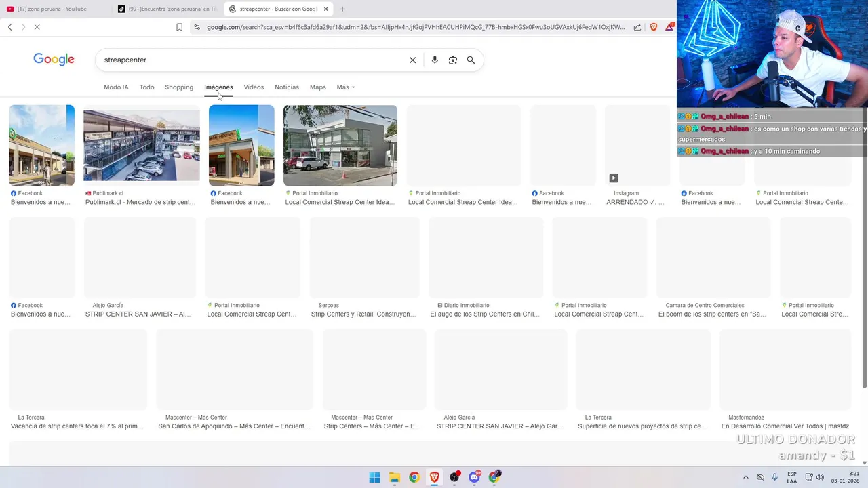Open the Instagram ARRENDADO result
The width and height of the screenshot is (868, 488).
(635, 202)
